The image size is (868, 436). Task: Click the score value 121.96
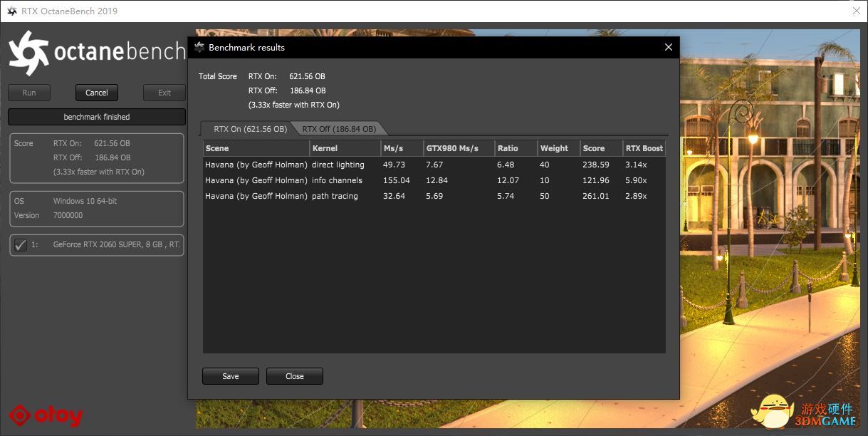(x=596, y=180)
